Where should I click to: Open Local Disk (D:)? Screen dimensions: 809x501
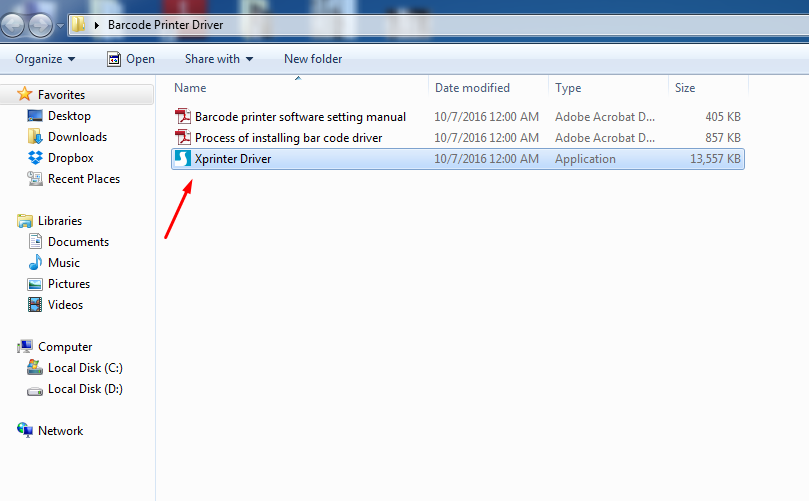(x=85, y=389)
